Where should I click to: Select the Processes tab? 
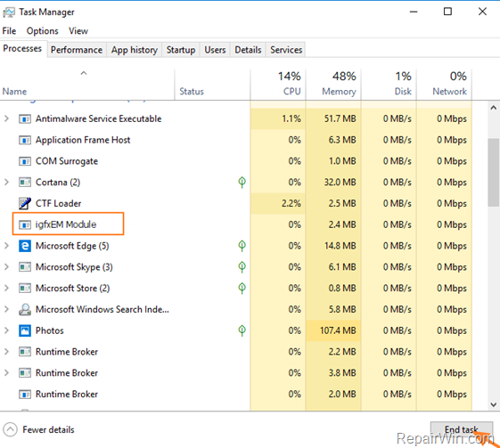(x=22, y=49)
